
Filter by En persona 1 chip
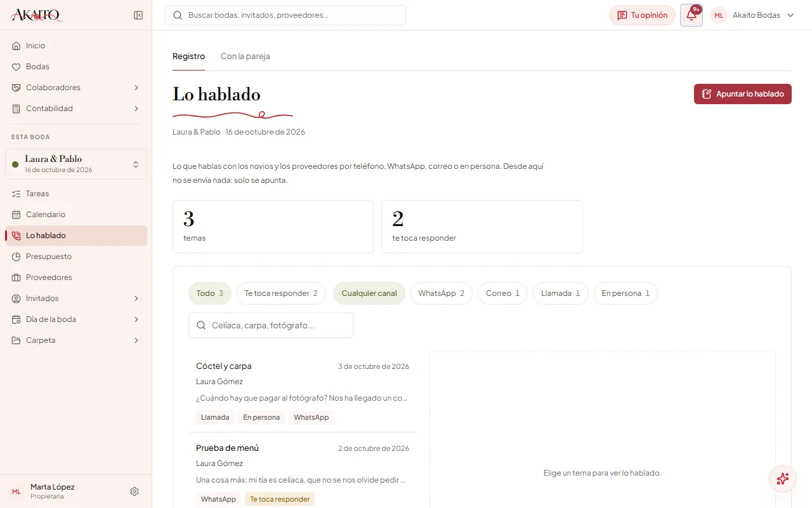[x=625, y=293]
